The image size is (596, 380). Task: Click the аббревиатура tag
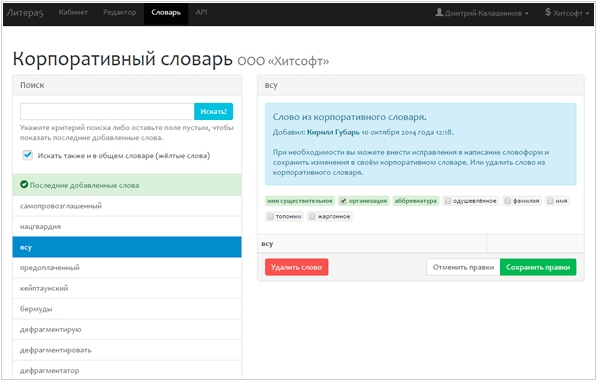[x=415, y=201]
